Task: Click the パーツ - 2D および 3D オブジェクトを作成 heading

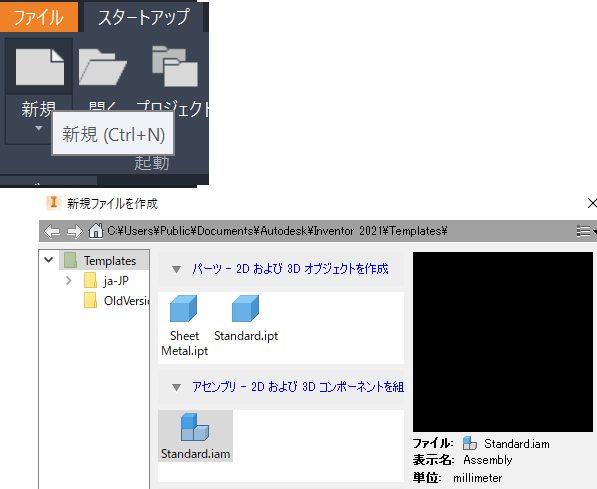Action: click(290, 269)
